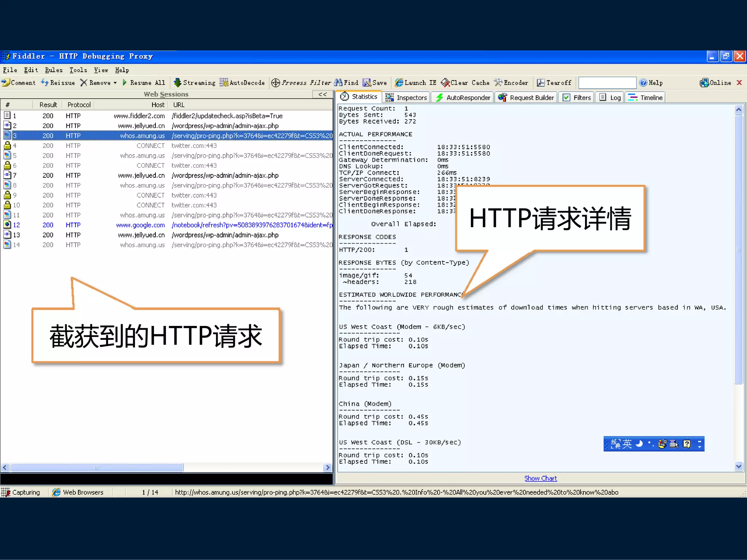Sort sessions by Protocol column
747x560 pixels.
coord(79,105)
